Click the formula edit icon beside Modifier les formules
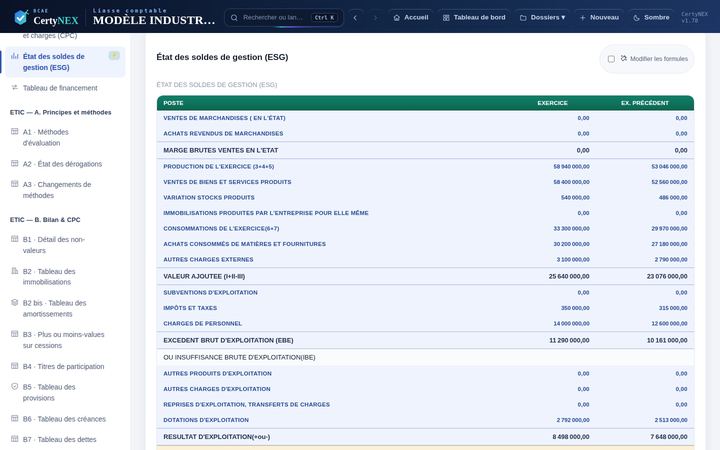Viewport: 720px width, 450px height. (624, 58)
